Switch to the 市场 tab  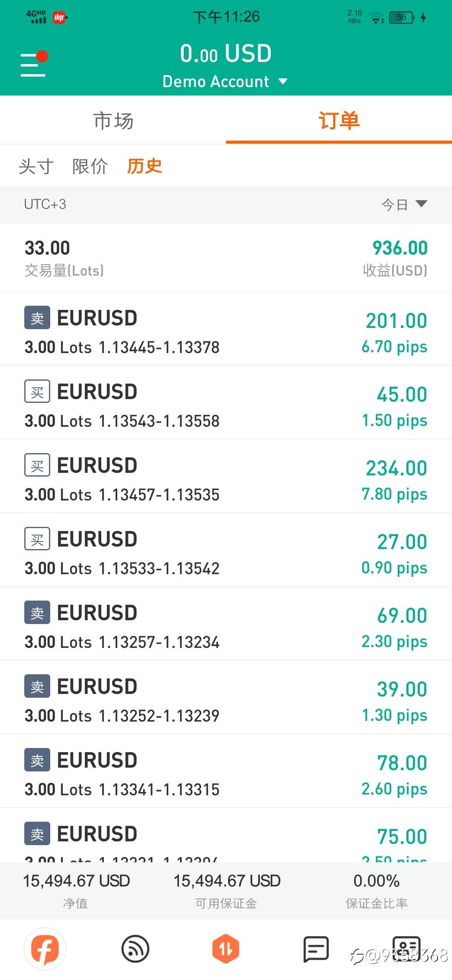[x=113, y=121]
